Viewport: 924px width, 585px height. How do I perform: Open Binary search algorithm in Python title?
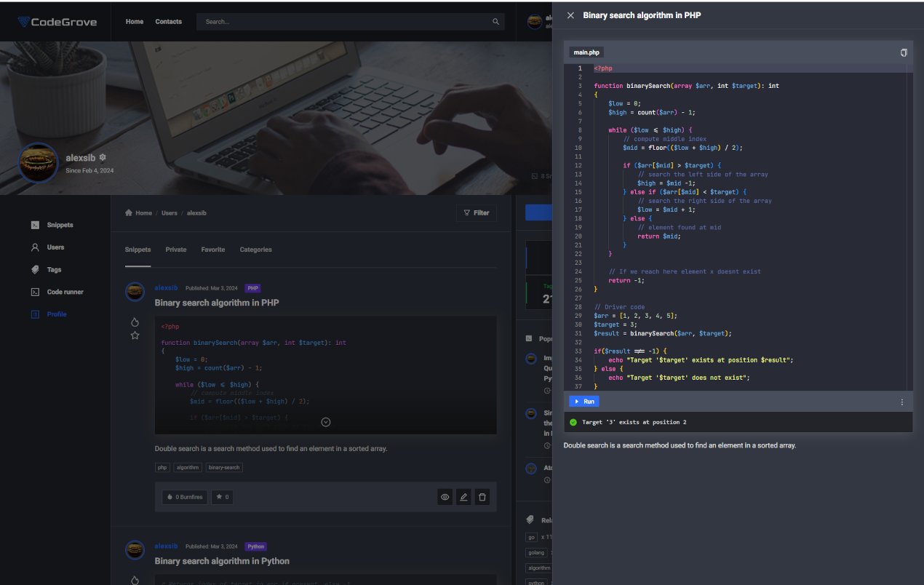(222, 561)
